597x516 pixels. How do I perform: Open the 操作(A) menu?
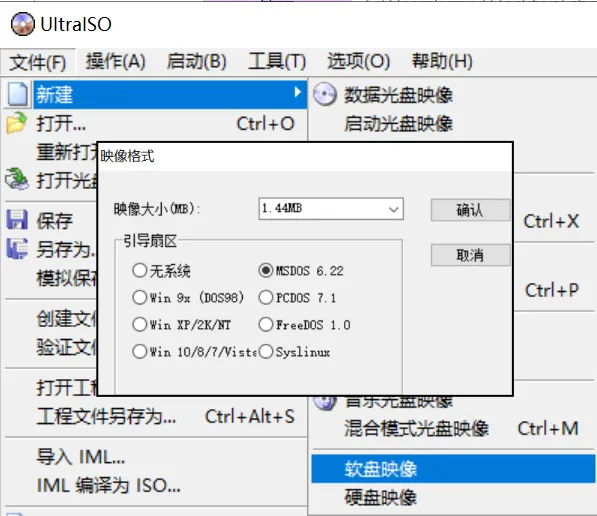pos(116,61)
